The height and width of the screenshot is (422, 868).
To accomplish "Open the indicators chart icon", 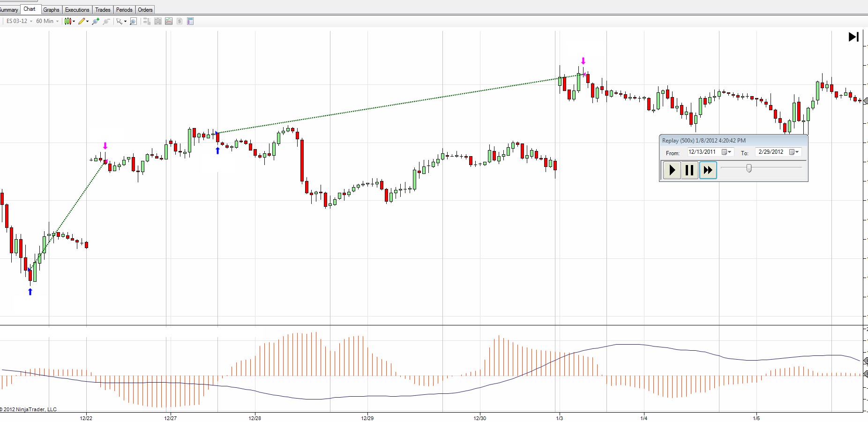I will click(169, 21).
